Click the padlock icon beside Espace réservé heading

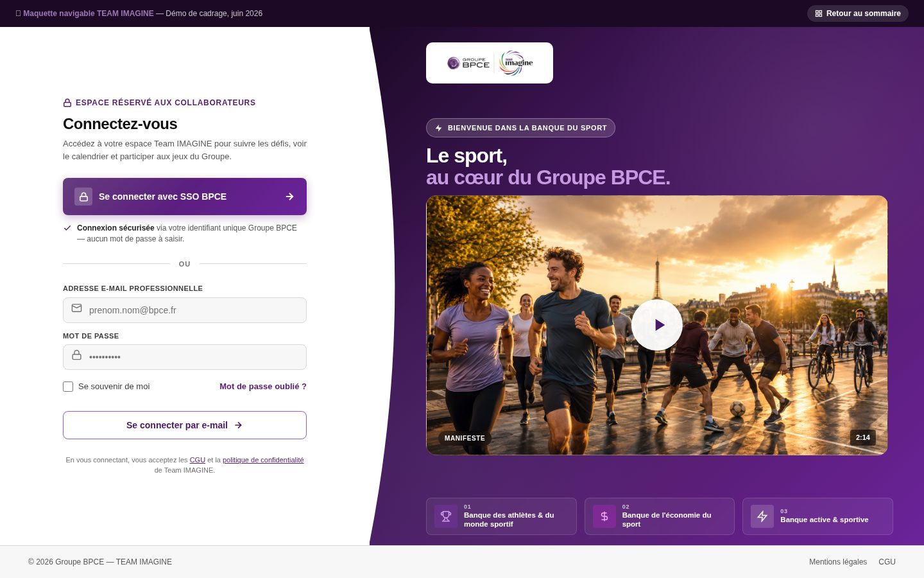(x=67, y=103)
